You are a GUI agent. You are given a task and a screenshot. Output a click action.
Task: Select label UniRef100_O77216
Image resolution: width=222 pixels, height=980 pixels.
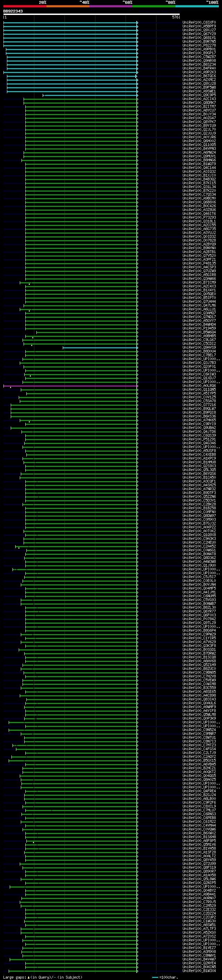click(x=199, y=405)
